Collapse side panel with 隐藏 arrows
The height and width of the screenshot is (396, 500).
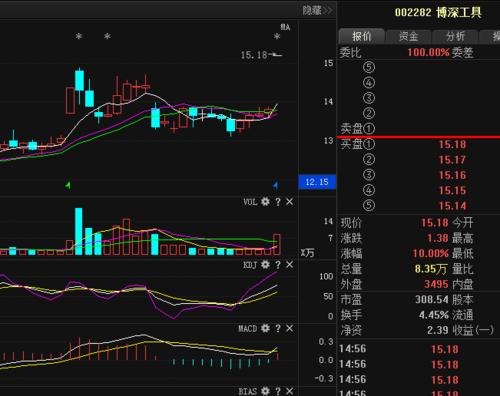coord(317,10)
